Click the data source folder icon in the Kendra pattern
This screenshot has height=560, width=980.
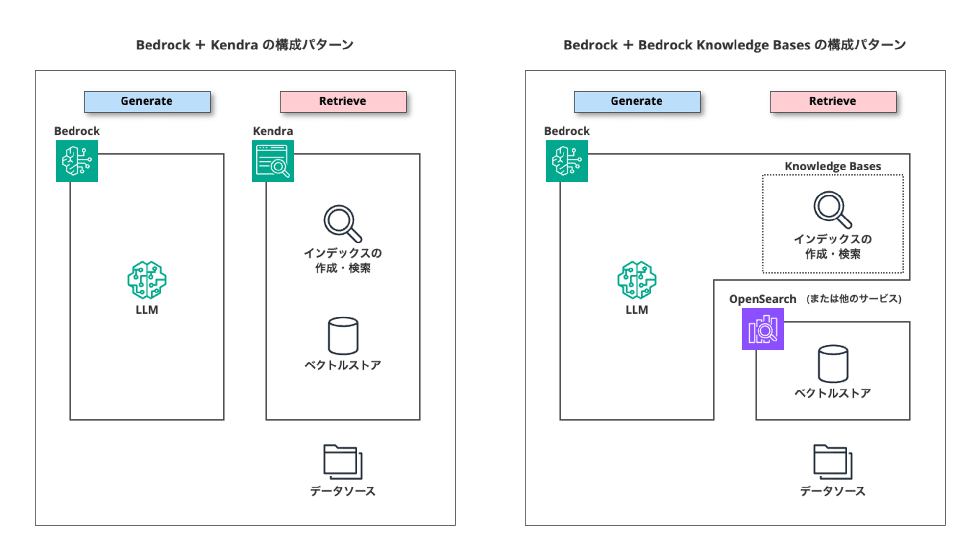click(343, 462)
